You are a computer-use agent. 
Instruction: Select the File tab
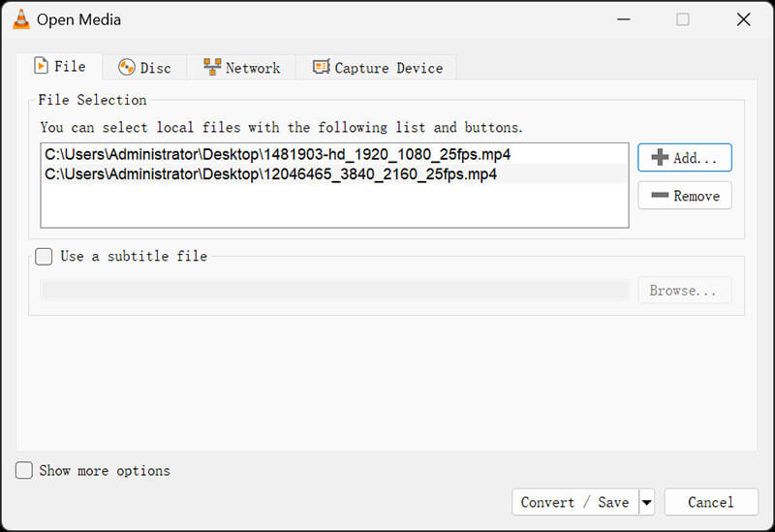[59, 66]
